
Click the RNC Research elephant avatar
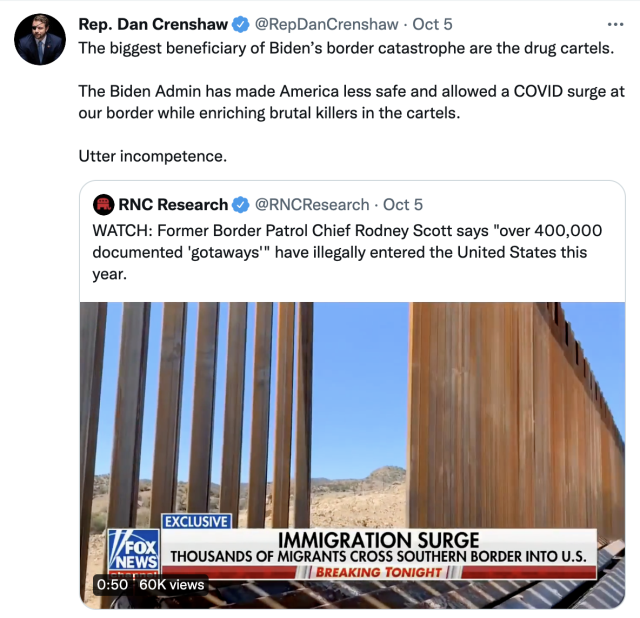coord(103,205)
